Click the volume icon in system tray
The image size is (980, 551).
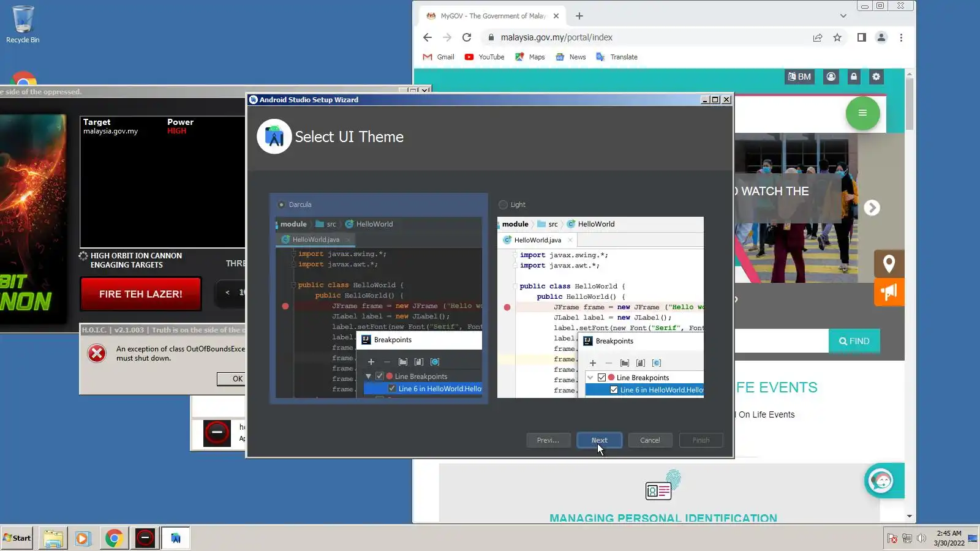[x=921, y=539]
